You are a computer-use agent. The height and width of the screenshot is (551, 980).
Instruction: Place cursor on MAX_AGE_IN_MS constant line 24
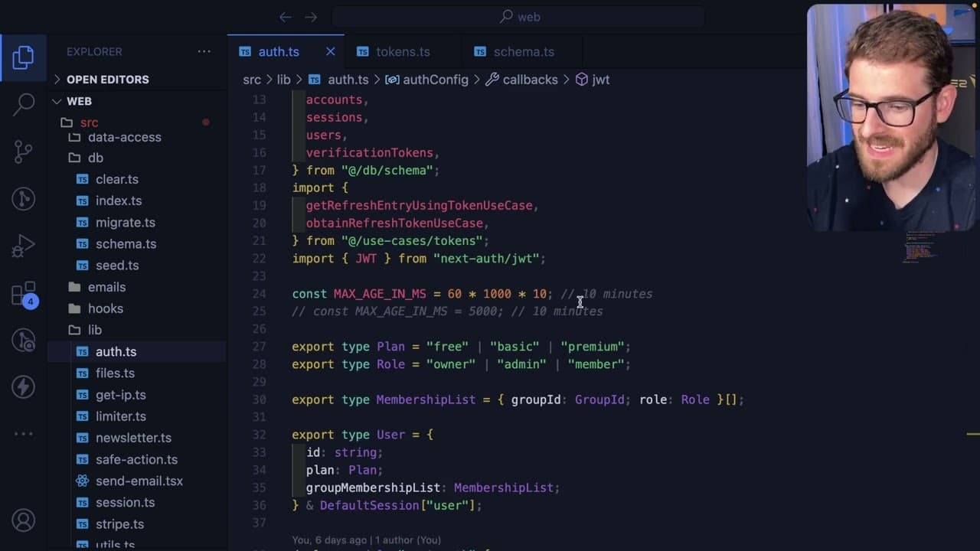coord(380,294)
